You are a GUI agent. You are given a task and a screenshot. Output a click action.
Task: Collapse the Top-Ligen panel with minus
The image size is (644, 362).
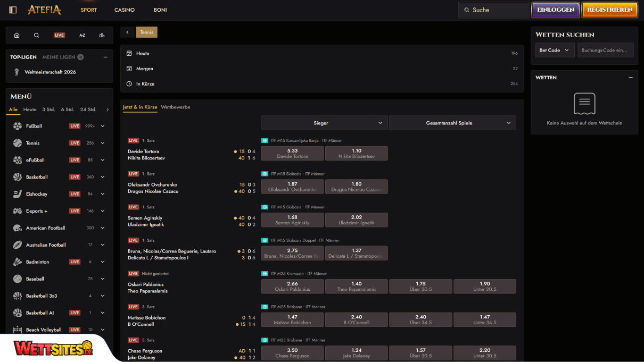click(x=105, y=57)
